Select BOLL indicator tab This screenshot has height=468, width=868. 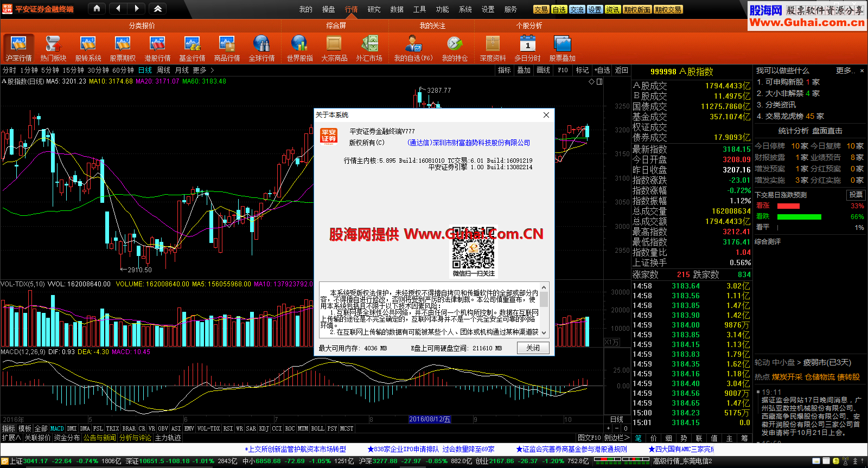click(317, 428)
